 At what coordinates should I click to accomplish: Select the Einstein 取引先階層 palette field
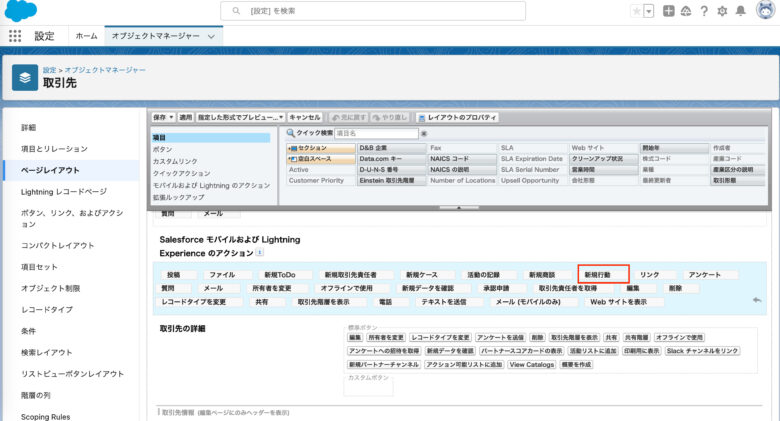tap(391, 181)
